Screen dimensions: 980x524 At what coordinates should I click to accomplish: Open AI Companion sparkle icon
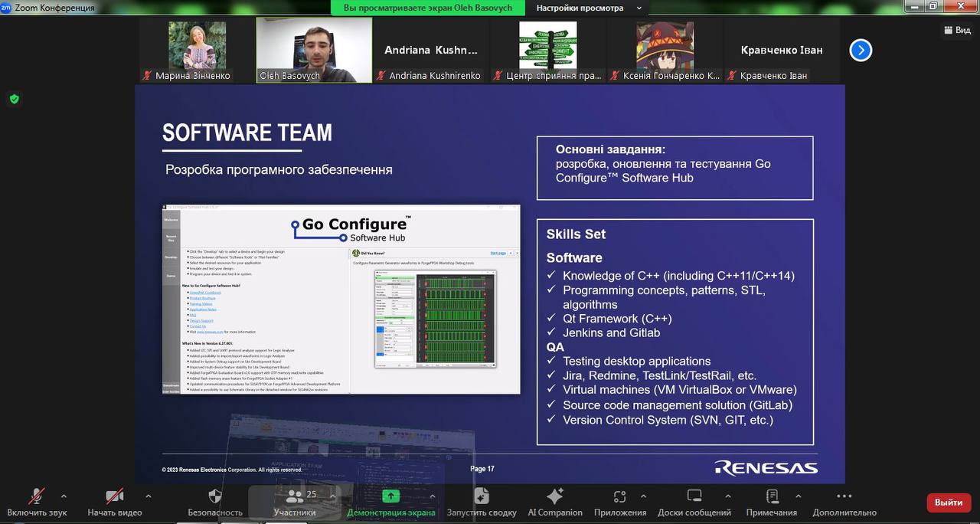coord(555,496)
